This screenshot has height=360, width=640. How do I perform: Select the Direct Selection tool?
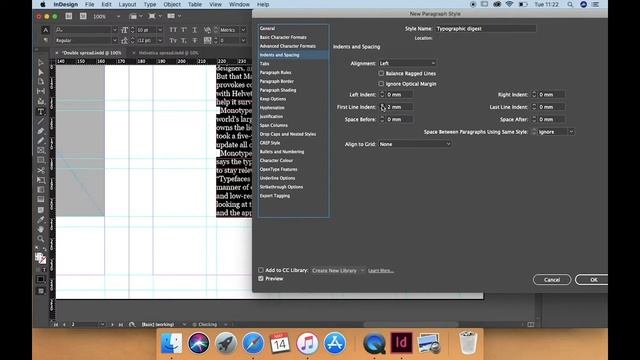click(x=41, y=73)
